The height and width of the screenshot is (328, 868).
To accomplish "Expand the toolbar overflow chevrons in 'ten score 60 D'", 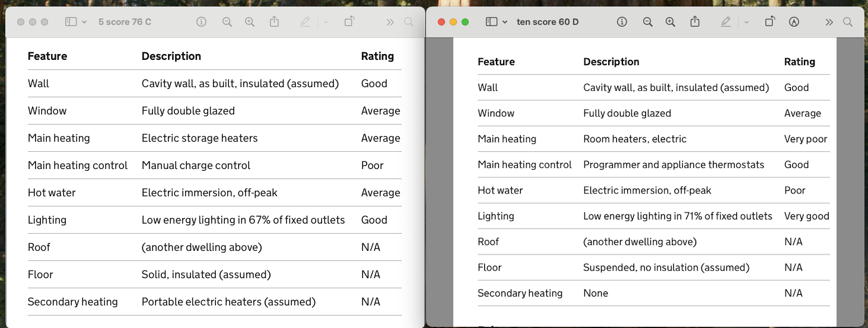I will [x=829, y=22].
